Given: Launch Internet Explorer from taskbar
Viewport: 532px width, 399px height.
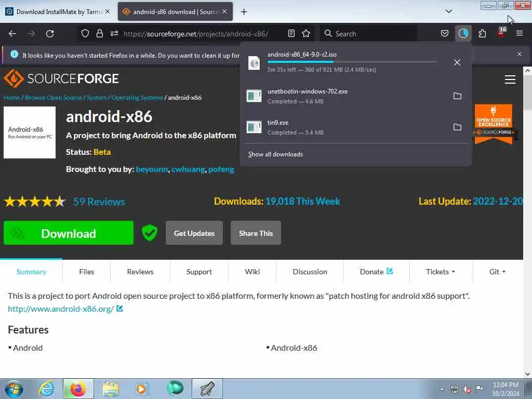Looking at the screenshot, I should (x=46, y=389).
